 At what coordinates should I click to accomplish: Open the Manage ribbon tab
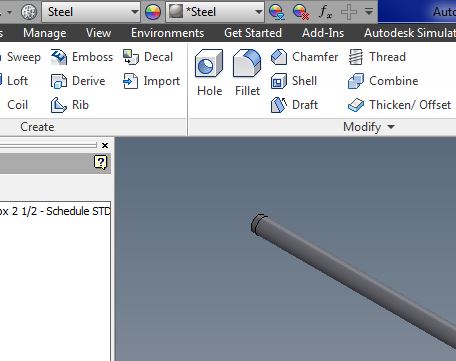[x=45, y=33]
